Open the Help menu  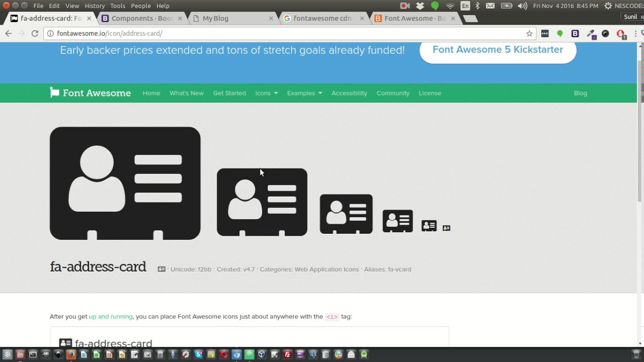coord(163,6)
